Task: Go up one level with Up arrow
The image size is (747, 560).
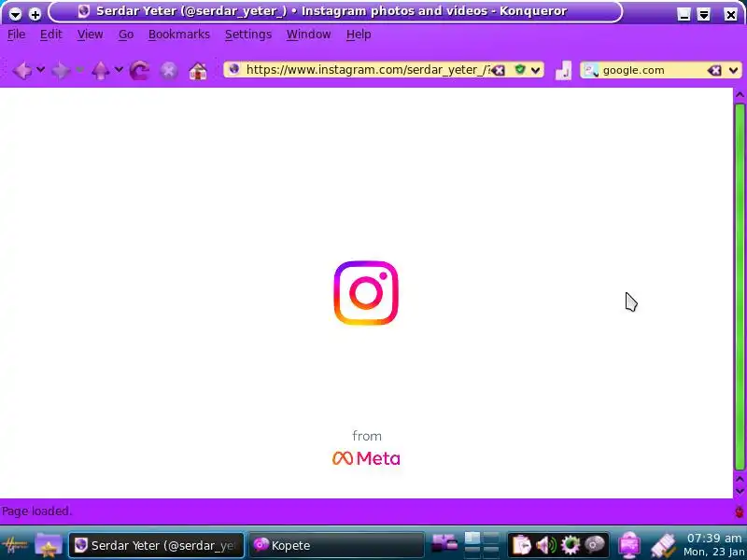Action: (x=100, y=71)
